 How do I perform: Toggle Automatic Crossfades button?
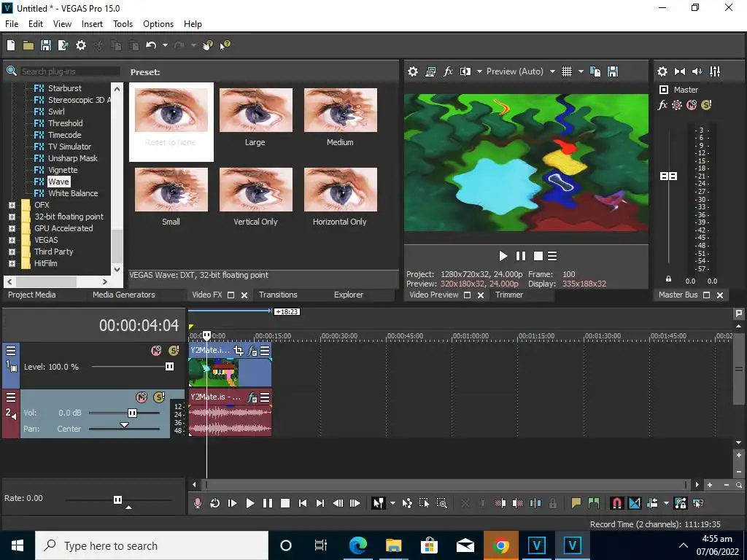pos(635,503)
